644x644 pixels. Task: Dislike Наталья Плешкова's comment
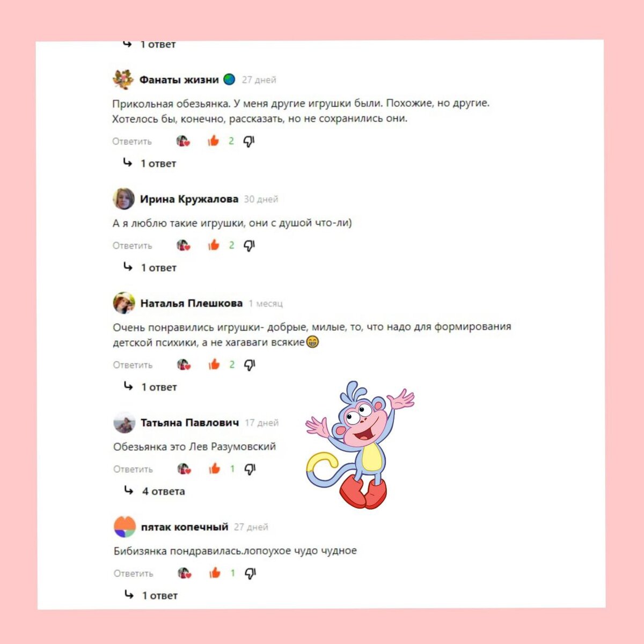point(250,365)
